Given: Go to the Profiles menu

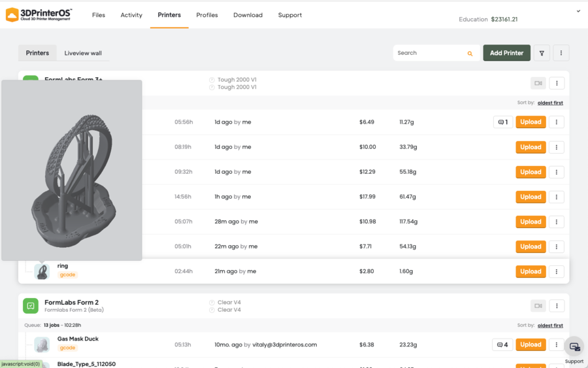Looking at the screenshot, I should tap(207, 15).
